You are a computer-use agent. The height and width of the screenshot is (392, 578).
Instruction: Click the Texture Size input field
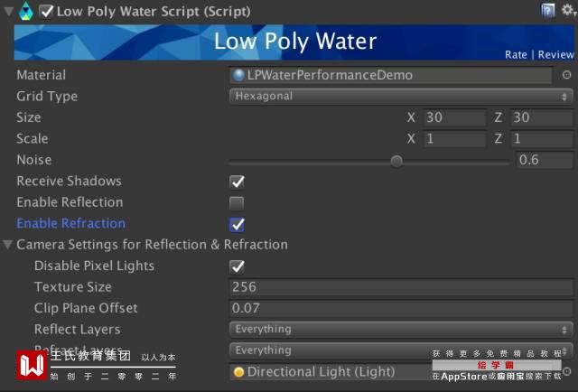pos(401,287)
